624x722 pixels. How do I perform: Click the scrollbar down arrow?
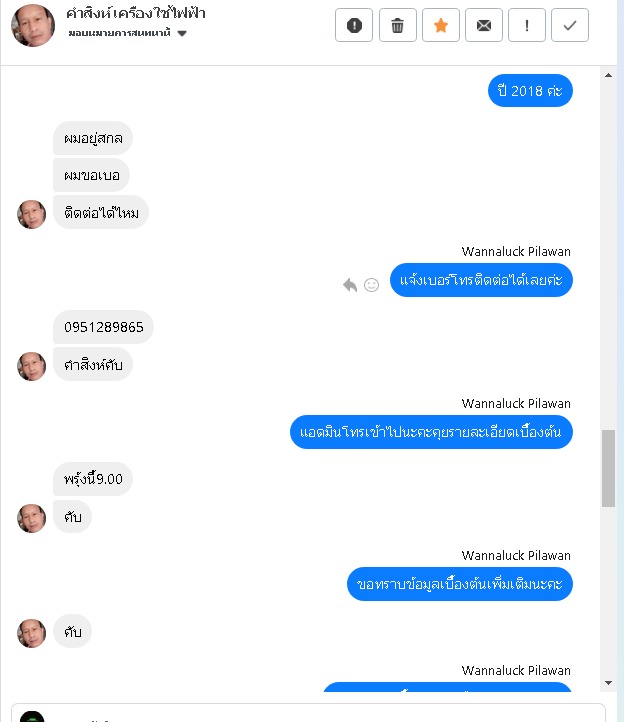[x=608, y=683]
